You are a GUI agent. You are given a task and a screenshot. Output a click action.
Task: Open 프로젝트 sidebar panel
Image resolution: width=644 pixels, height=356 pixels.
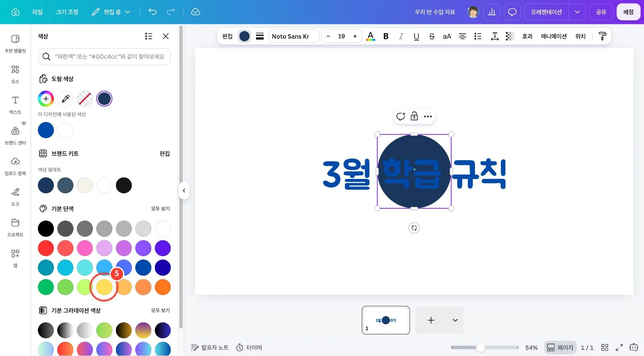tap(15, 228)
